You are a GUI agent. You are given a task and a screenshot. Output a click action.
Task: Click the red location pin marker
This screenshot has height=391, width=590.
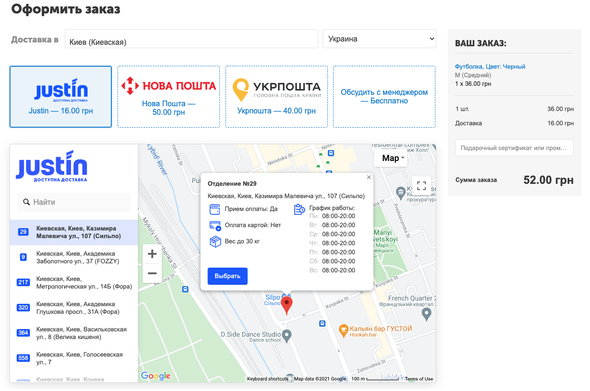point(286,305)
